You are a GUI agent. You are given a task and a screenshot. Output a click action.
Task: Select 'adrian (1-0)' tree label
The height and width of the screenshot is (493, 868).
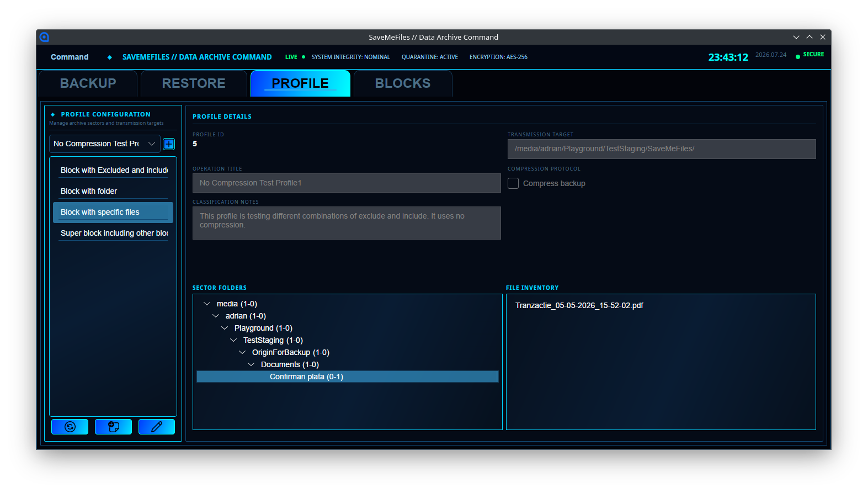coord(246,316)
